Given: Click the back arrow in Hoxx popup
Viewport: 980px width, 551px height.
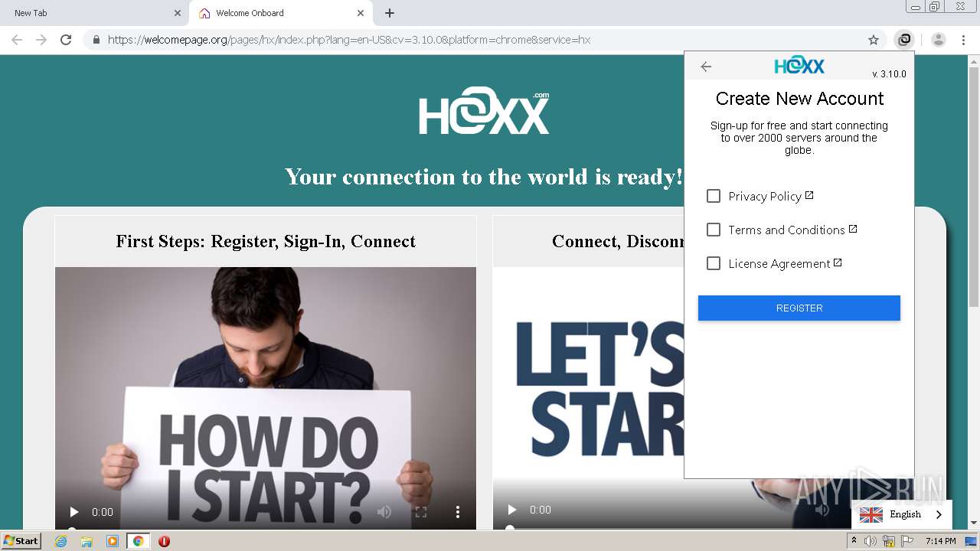Looking at the screenshot, I should pyautogui.click(x=706, y=67).
